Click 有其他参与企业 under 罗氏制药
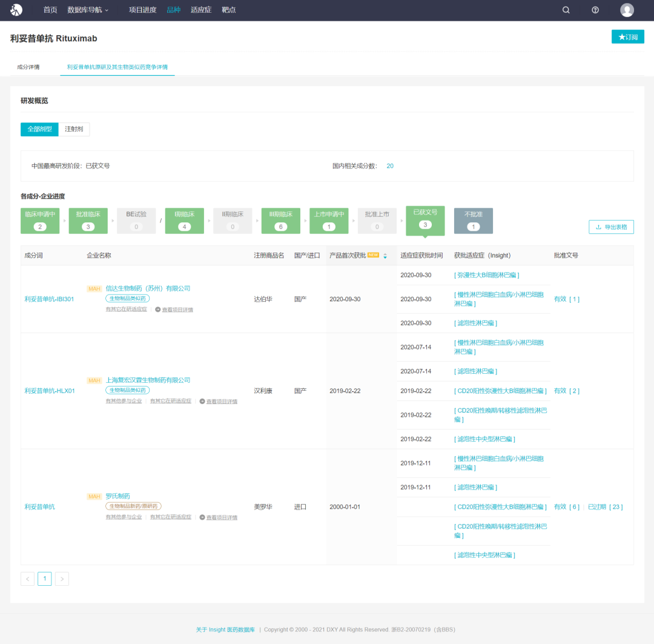 (124, 517)
